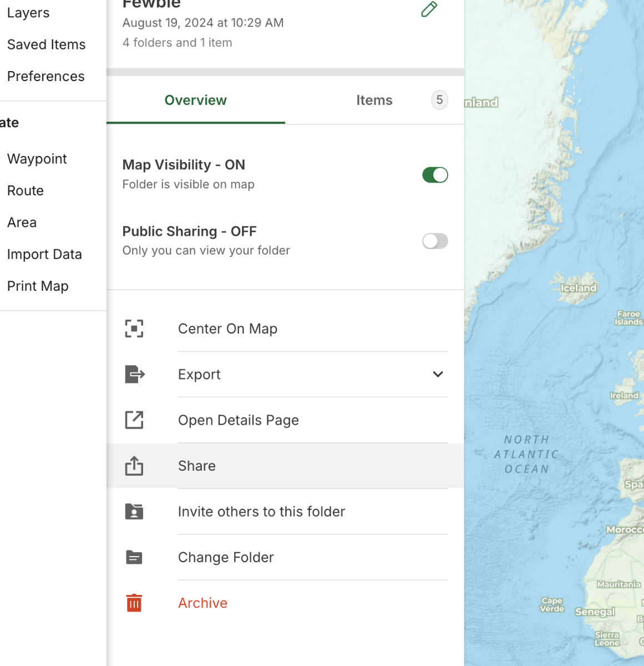Click the '4 folders and 1 item' text
Viewport: 644px width, 666px height.
(x=178, y=43)
